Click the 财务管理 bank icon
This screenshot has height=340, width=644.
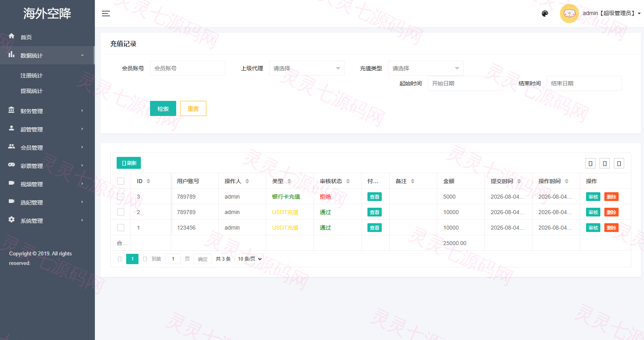click(12, 110)
